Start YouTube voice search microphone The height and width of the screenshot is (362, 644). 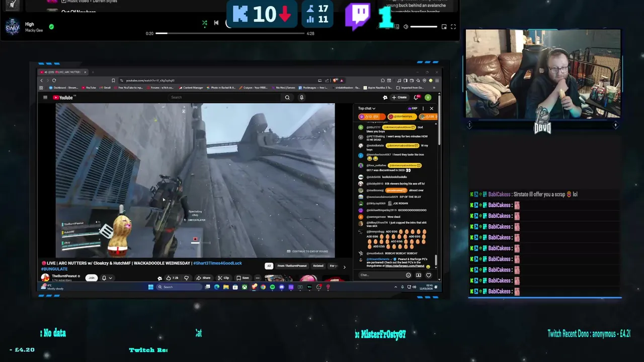tap(301, 98)
